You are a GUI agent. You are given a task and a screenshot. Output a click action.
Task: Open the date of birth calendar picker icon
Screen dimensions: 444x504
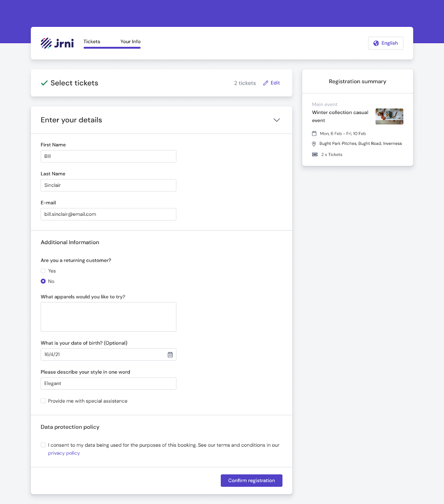click(x=170, y=355)
